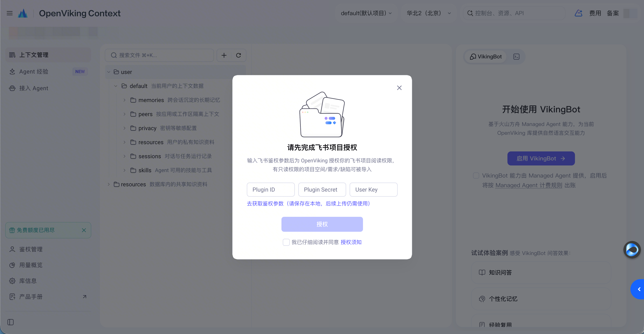Switch to the VikingBot tab

[x=486, y=57]
